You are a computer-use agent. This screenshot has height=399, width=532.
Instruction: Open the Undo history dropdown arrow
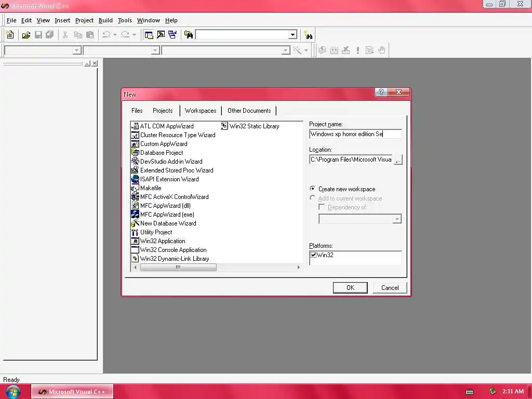coord(115,35)
